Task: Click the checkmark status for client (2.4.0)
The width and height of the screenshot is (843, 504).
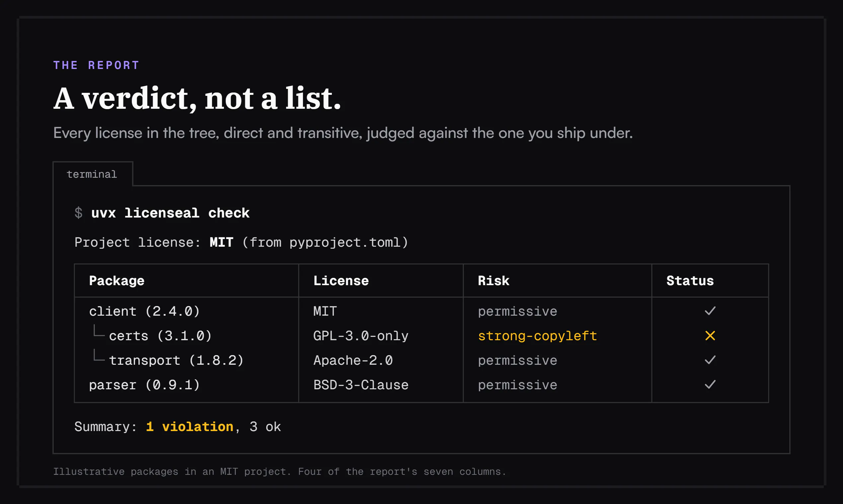Action: (x=710, y=311)
